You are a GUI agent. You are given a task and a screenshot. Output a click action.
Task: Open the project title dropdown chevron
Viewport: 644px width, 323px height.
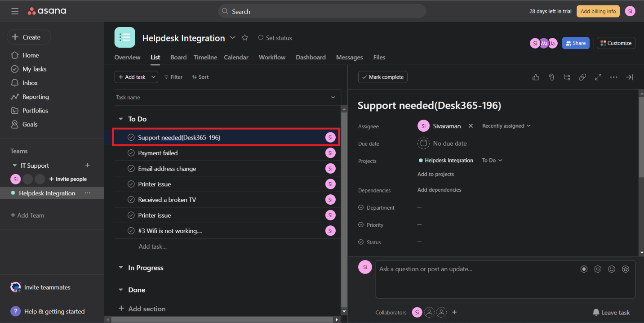(233, 38)
